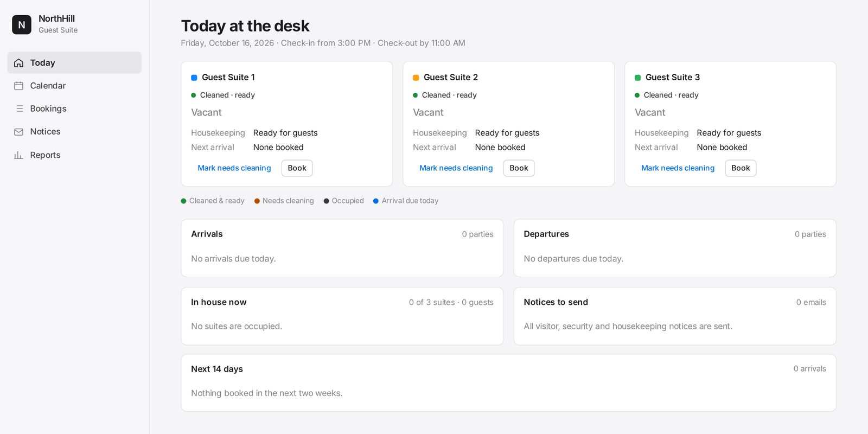Image resolution: width=868 pixels, height=434 pixels.
Task: Mark Guest Suite 3 as needs cleaning
Action: tap(678, 168)
